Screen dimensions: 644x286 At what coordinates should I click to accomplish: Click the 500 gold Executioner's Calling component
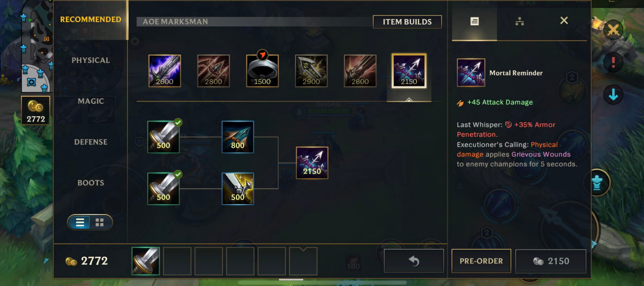tap(237, 189)
